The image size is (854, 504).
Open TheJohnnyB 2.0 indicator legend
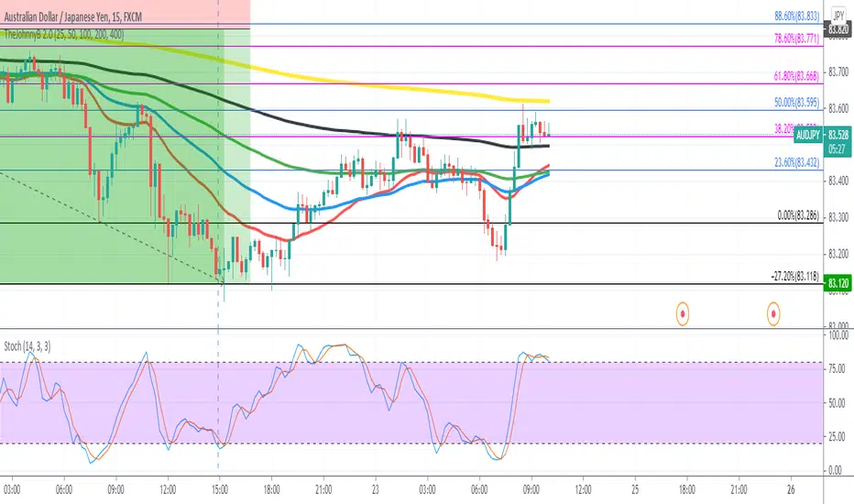[64, 35]
